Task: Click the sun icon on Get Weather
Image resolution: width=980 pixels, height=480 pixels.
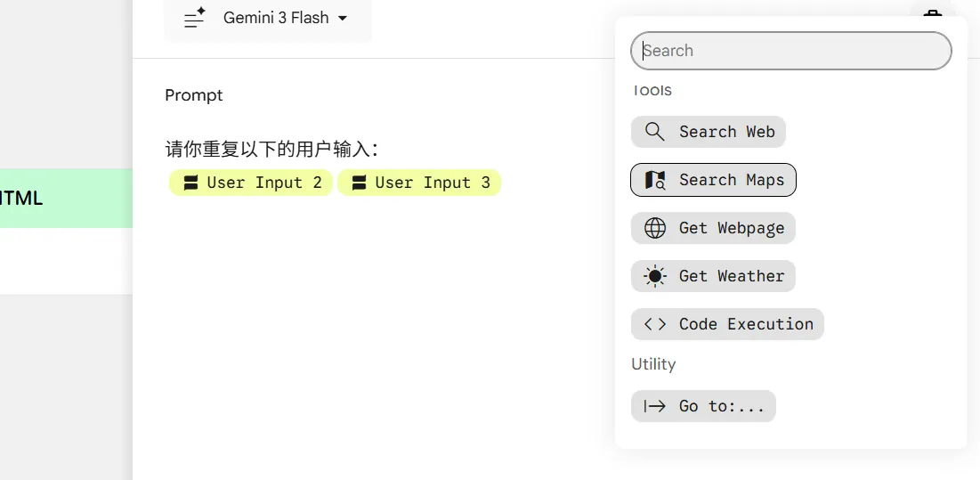Action: click(x=655, y=276)
